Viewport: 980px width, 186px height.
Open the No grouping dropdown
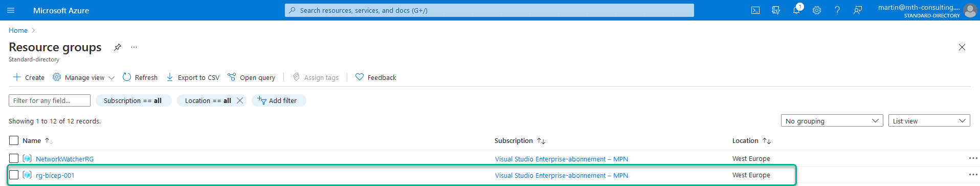(832, 121)
